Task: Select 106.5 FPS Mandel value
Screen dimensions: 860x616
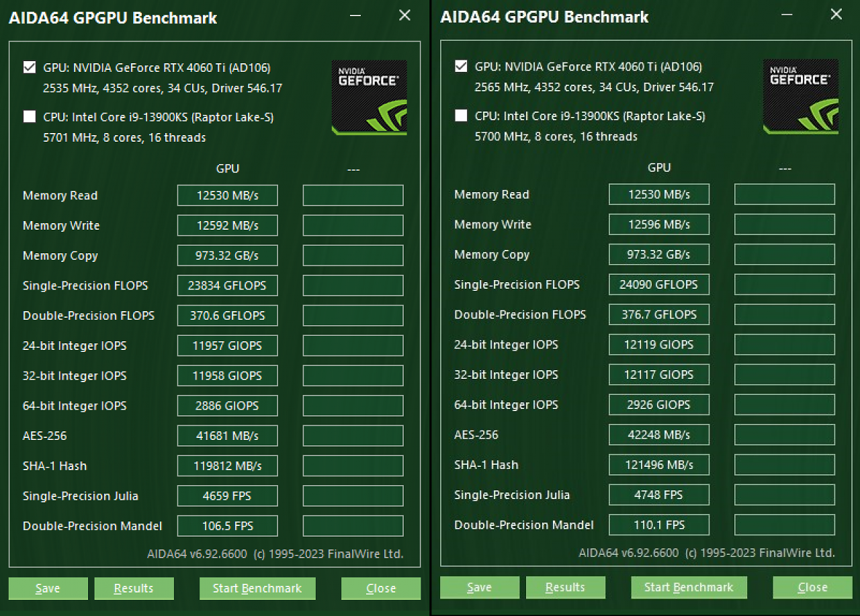Action: click(x=228, y=526)
